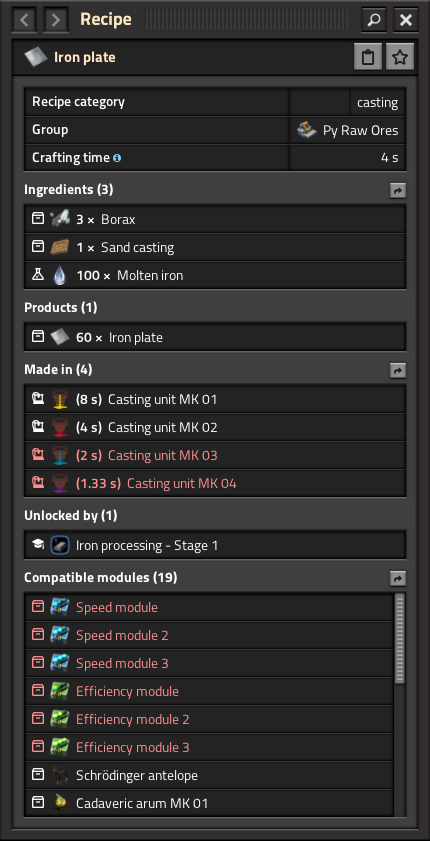Open Iron processing - Stage 1 technology

[214, 545]
